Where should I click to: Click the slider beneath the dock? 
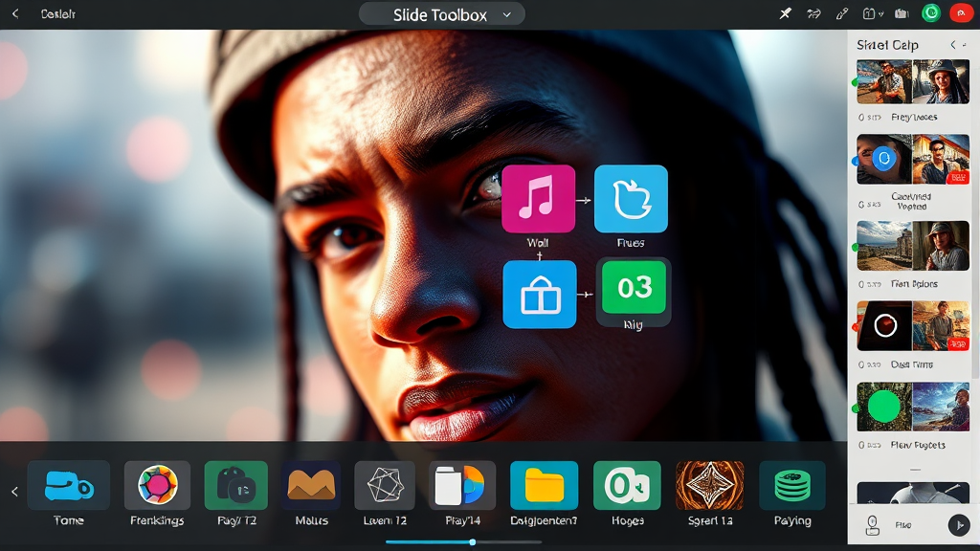[x=473, y=541]
